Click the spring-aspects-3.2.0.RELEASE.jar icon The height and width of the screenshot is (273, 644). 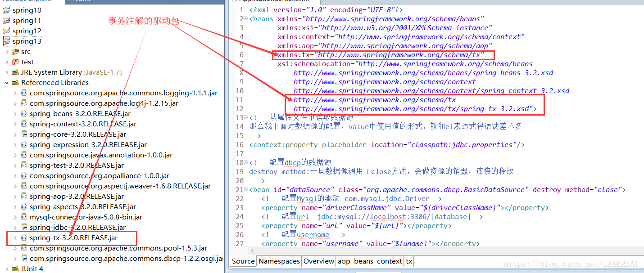tap(24, 207)
